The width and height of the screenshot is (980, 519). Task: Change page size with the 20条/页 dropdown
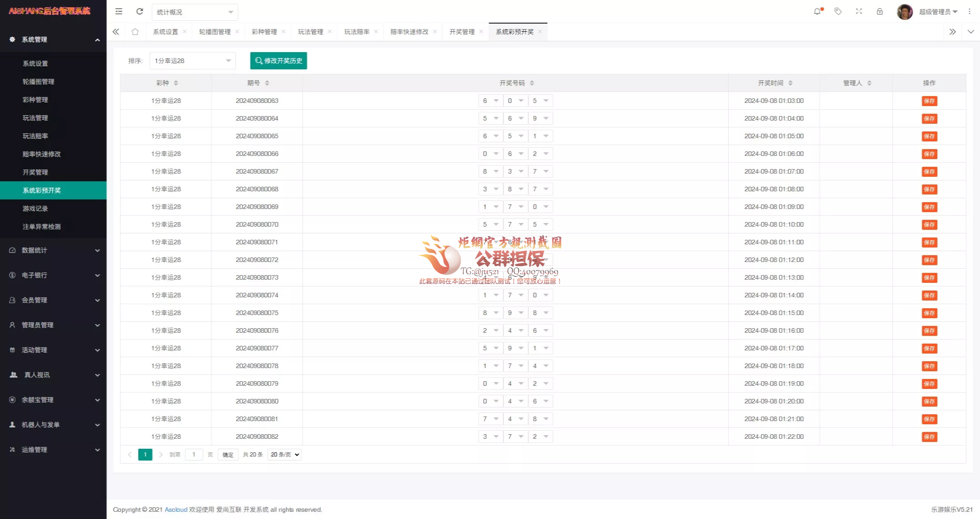click(284, 454)
